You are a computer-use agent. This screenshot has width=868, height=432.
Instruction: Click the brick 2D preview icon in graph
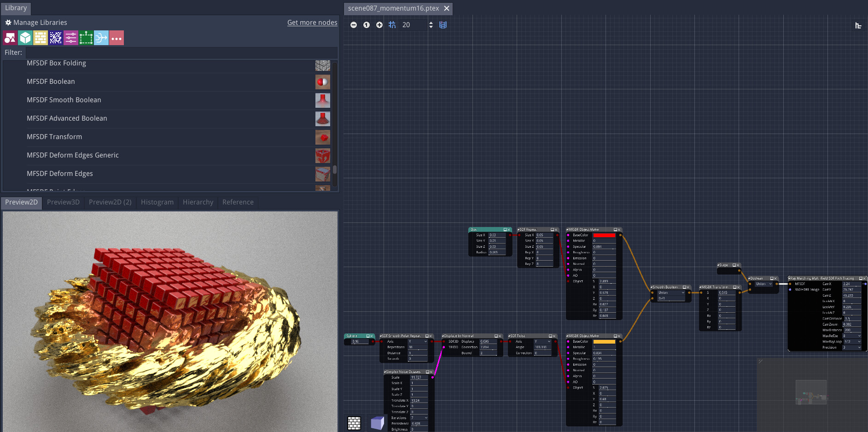tap(354, 423)
